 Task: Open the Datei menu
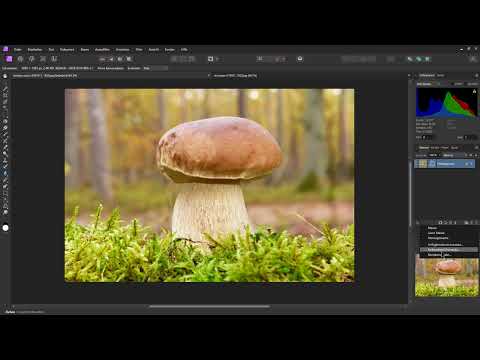point(18,50)
